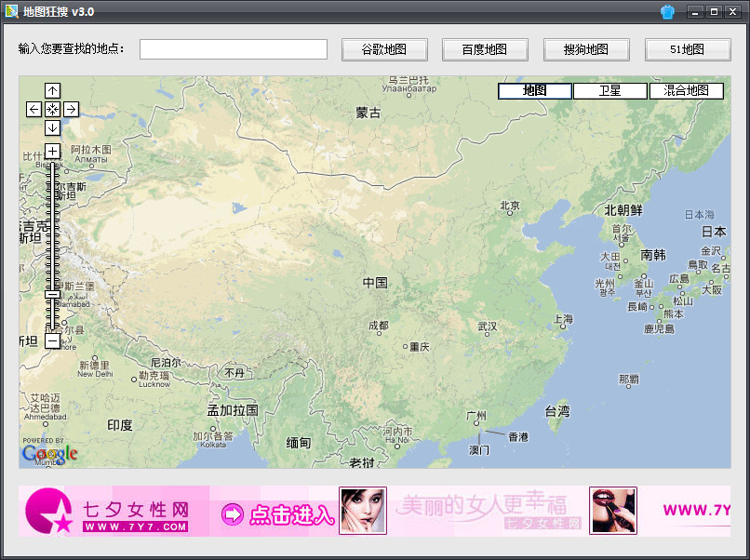Click the 那覇 label on the map
Viewport: 750px width, 560px height.
coord(629,379)
